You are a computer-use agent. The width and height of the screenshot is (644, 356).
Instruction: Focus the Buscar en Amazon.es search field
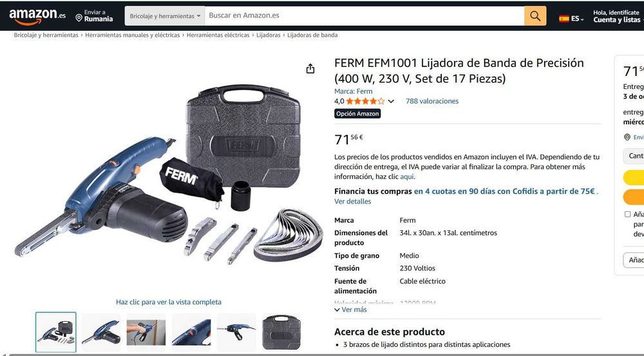(x=365, y=16)
